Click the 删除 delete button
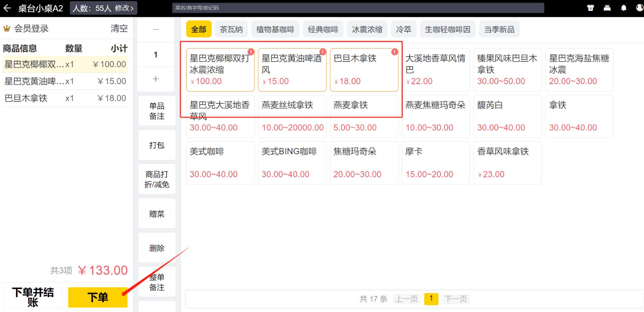This screenshot has height=312, width=644. point(157,248)
